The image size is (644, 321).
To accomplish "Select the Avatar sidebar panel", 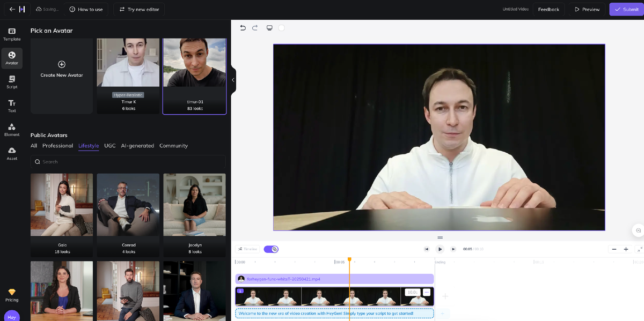I will point(12,58).
